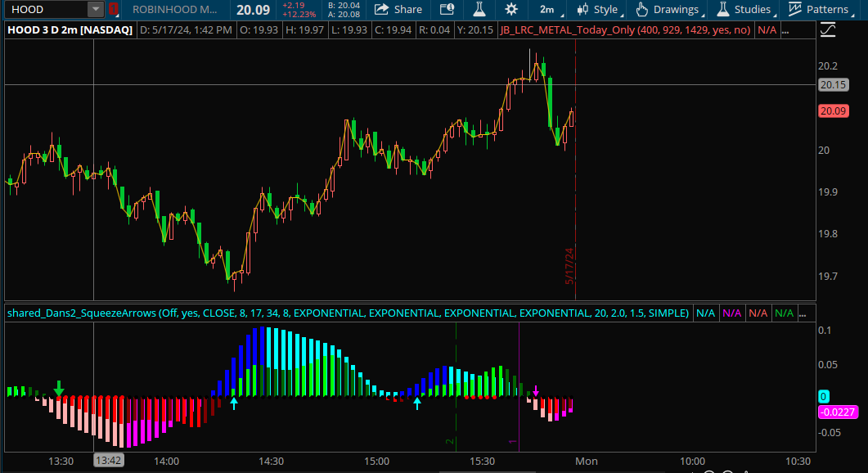The height and width of the screenshot is (473, 868).
Task: Expand SqueezeArrows study values ellipsis
Action: pyautogui.click(x=806, y=313)
